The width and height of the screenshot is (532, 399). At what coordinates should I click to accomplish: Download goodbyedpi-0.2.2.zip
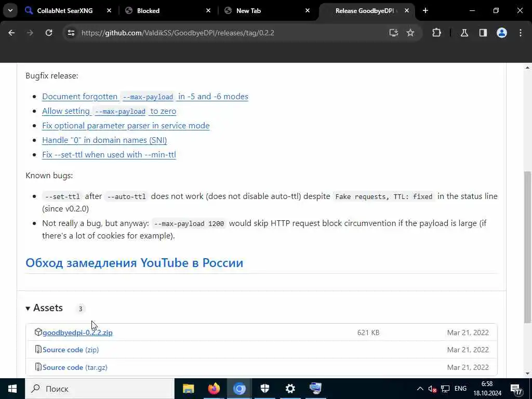[x=77, y=332]
